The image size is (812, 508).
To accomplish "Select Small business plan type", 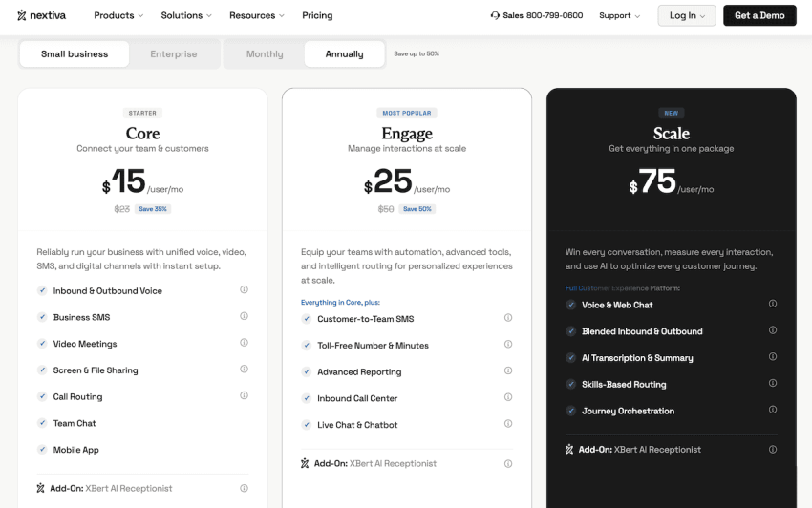I will point(75,53).
